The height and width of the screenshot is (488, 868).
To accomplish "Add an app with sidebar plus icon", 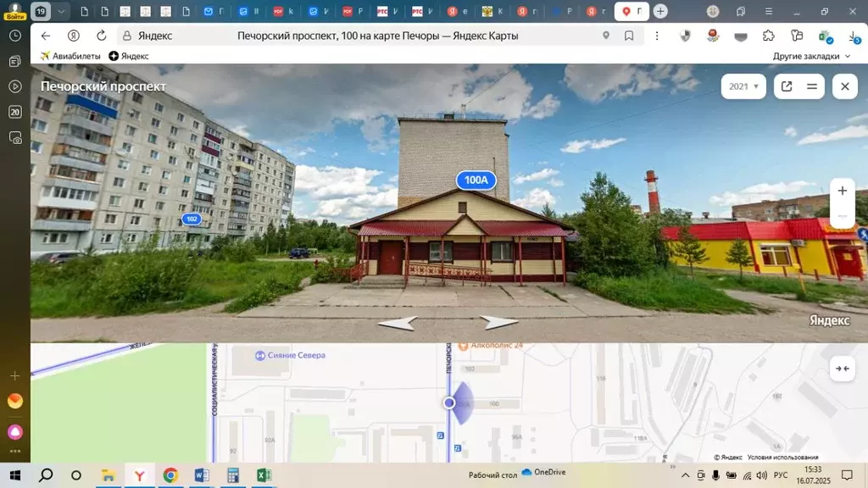I will tap(15, 375).
